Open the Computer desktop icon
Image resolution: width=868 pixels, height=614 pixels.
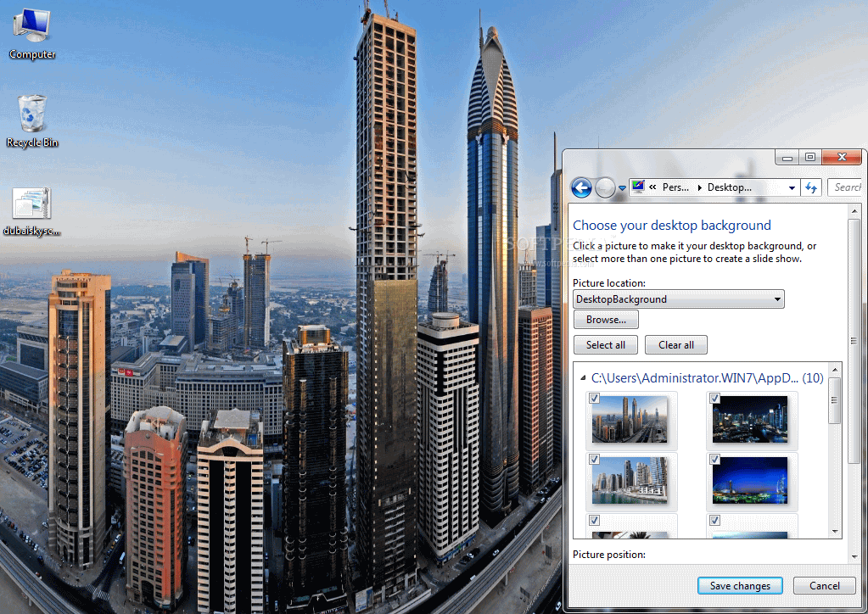click(x=32, y=34)
